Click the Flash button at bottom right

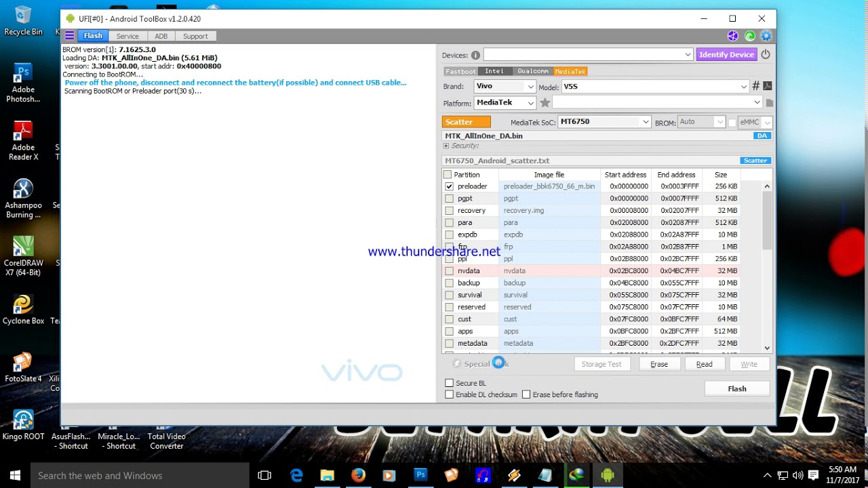(x=737, y=388)
